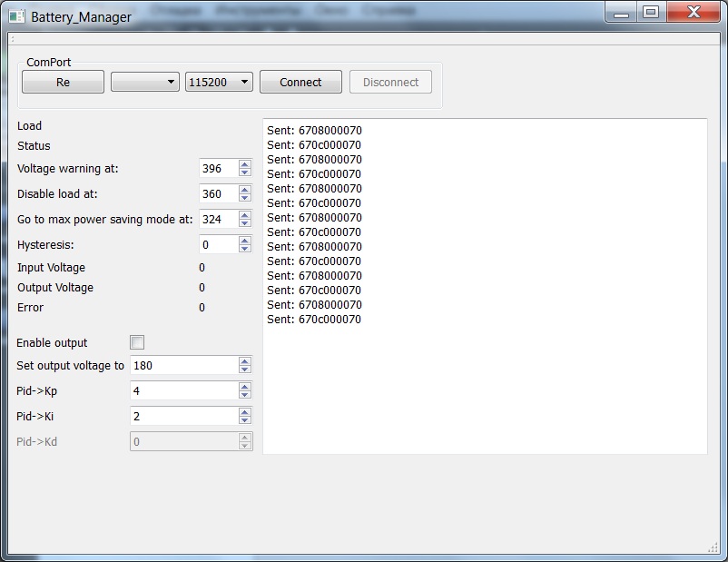The width and height of the screenshot is (728, 562).
Task: Open the 115200 baud rate dropdown
Action: click(x=219, y=82)
